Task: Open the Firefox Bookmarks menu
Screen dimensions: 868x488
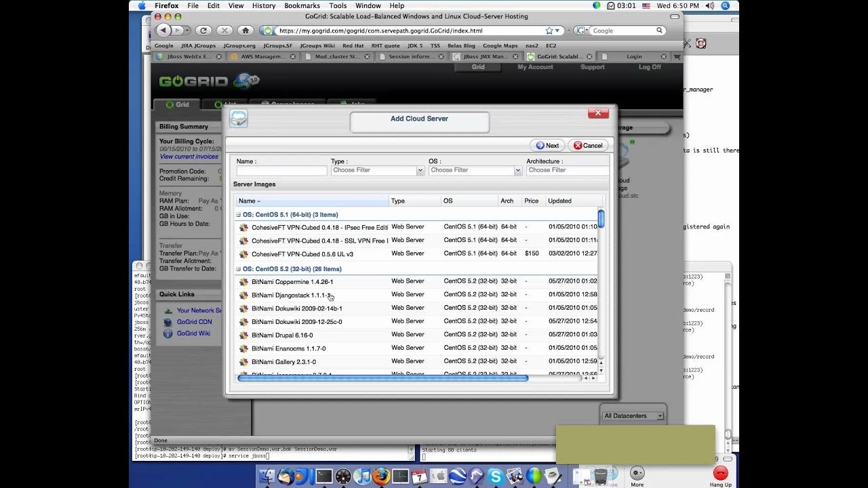Action: coord(302,5)
